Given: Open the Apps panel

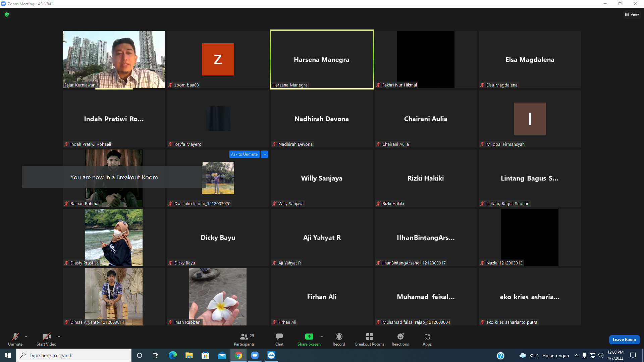Looking at the screenshot, I should 427,339.
